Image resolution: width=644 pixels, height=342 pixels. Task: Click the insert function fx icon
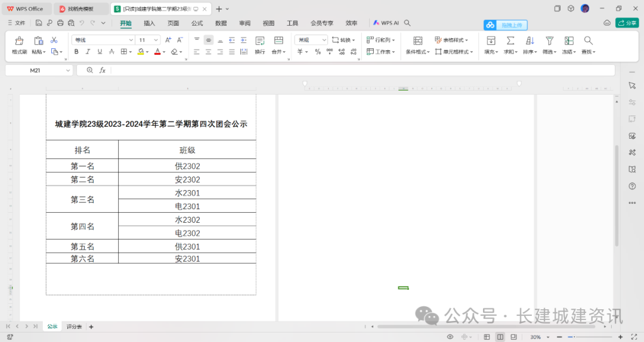pos(103,71)
